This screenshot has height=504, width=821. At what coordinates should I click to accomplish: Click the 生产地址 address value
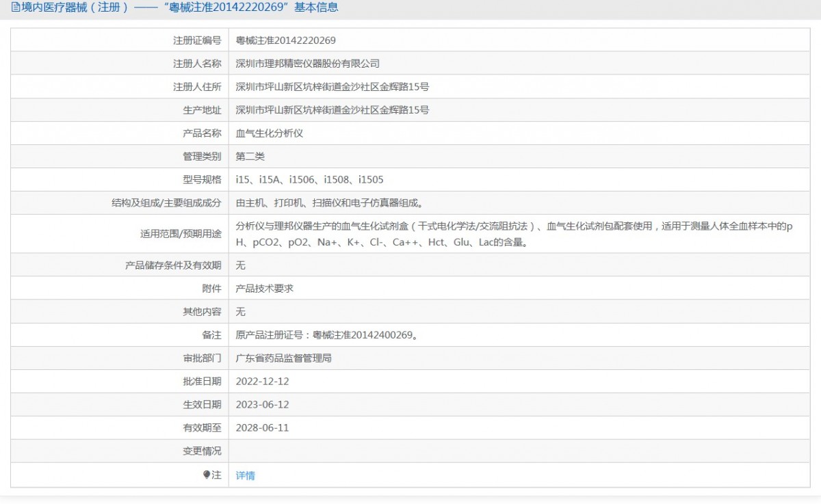tap(332, 110)
